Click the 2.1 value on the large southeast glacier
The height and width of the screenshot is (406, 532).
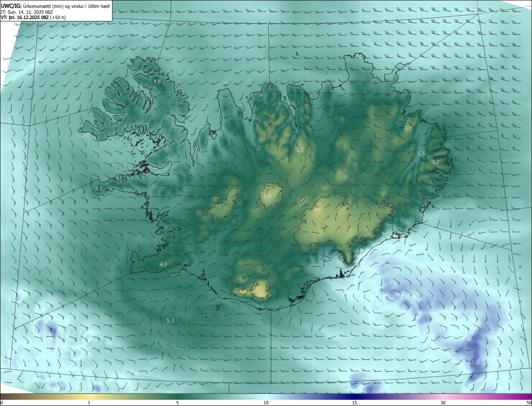[318, 210]
